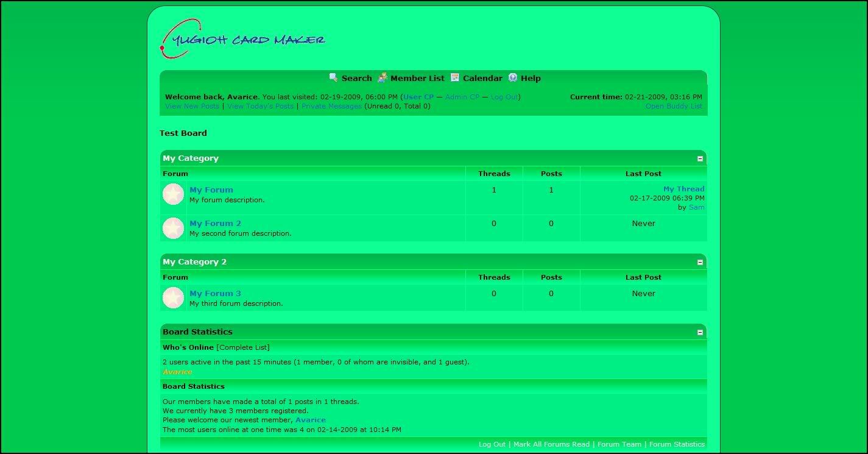This screenshot has height=454, width=868.
Task: Open the Admin CP link
Action: point(462,97)
